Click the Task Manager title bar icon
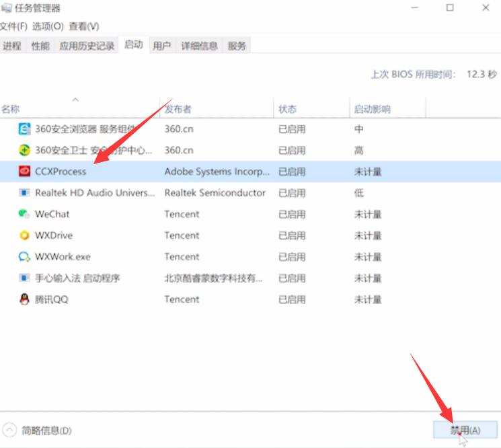 point(7,7)
